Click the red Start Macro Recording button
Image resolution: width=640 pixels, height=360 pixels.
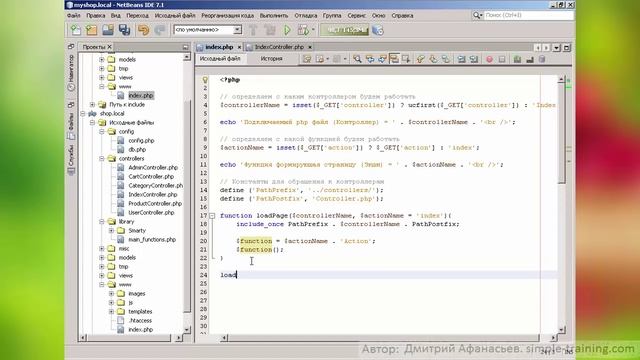pyautogui.click(x=489, y=59)
